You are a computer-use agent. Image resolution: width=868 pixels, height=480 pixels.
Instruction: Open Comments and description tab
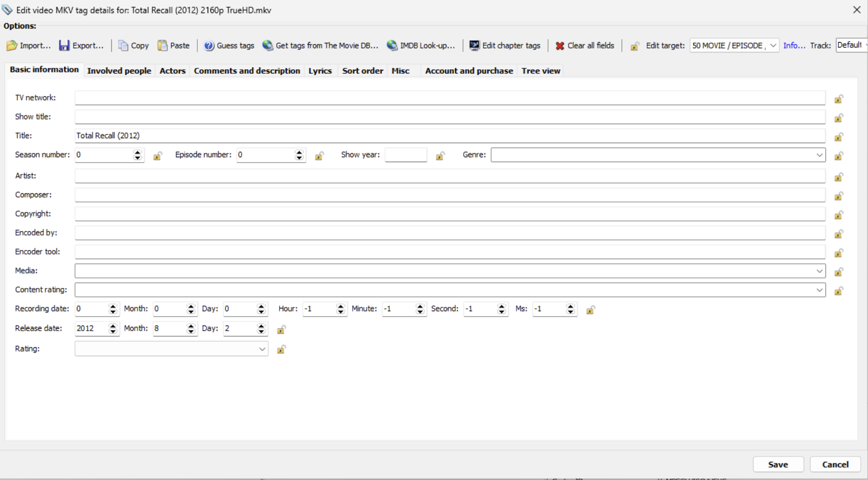pos(247,71)
